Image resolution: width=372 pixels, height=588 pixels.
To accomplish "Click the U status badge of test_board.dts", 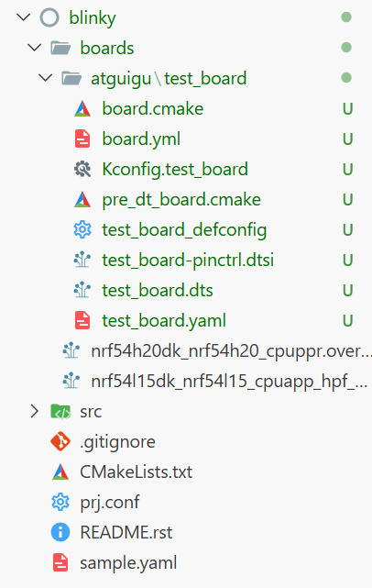I will pos(347,291).
